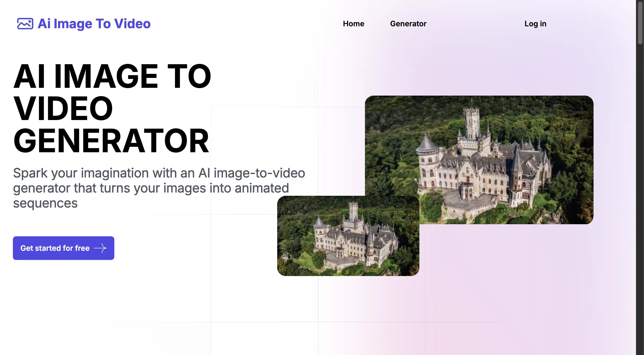644x355 pixels.
Task: Select the right-arrow graphic on Get started
Action: 101,248
